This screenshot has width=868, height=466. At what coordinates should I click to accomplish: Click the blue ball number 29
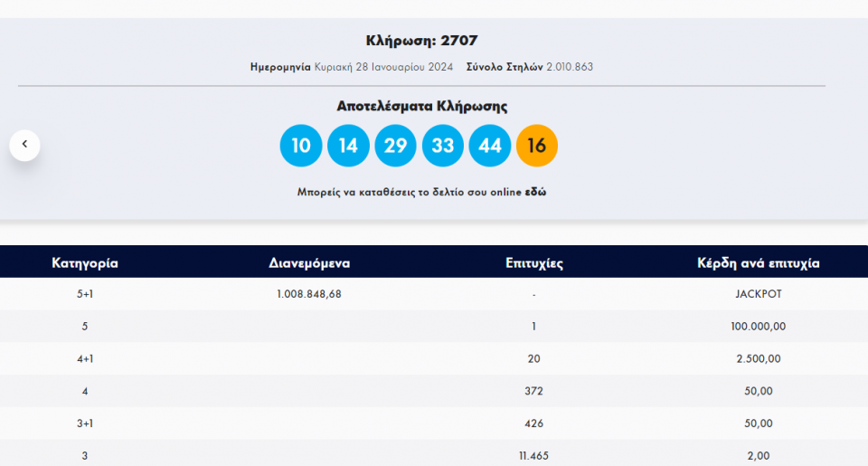pyautogui.click(x=395, y=146)
